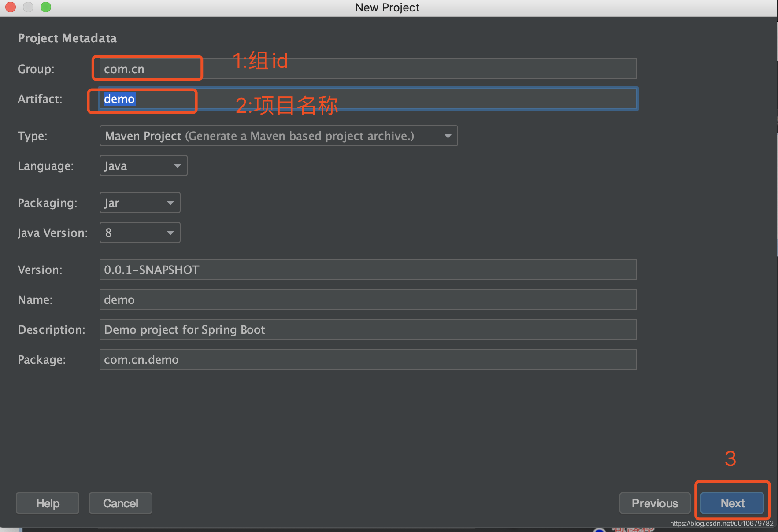Open the Packaging dropdown showing Jar
Screen dimensions: 778x532
140,203
